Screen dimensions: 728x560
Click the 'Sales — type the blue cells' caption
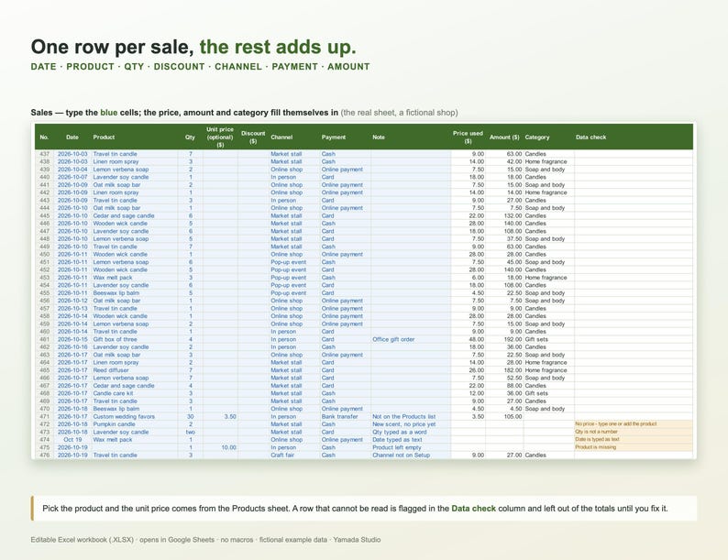244,113
